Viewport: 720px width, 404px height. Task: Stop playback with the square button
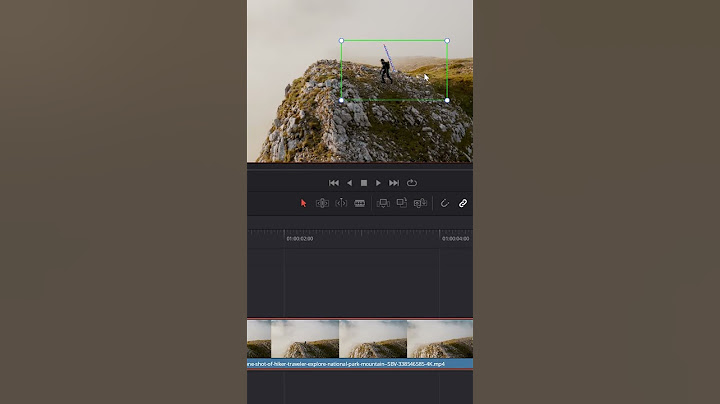[x=364, y=183]
